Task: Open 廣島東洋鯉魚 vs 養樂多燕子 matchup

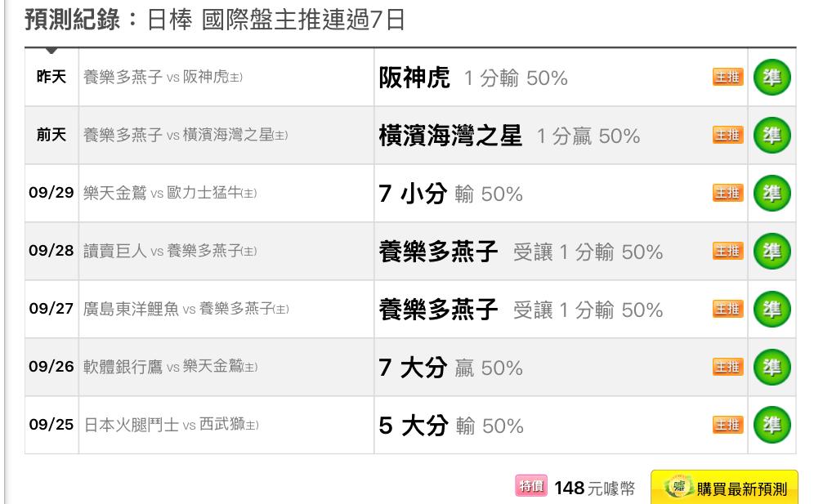Action: pos(186,310)
